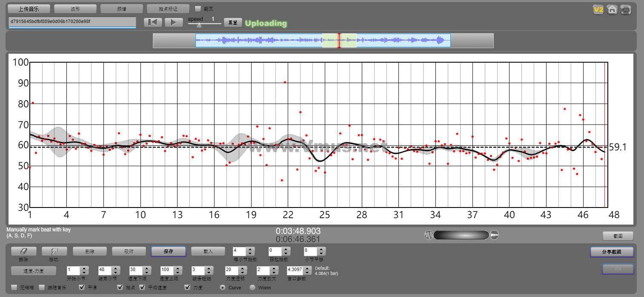Click the 上传音乐 upload music button
The width and height of the screenshot is (644, 297).
(x=29, y=9)
